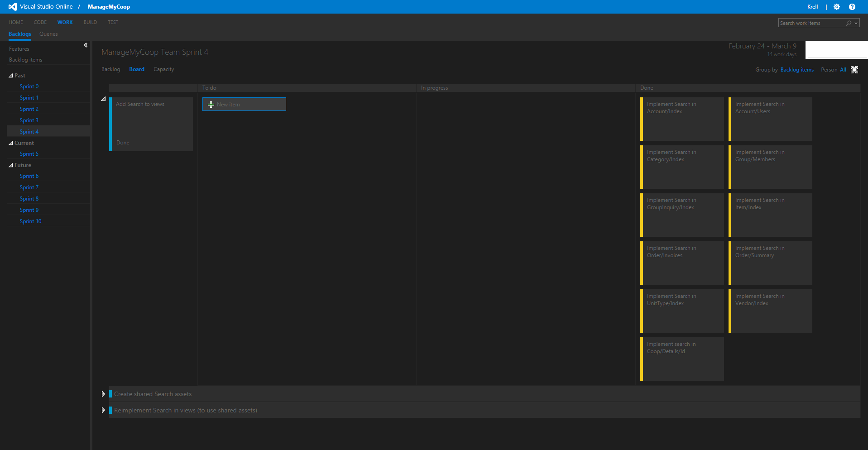Click the plus icon on the New item card

(211, 104)
